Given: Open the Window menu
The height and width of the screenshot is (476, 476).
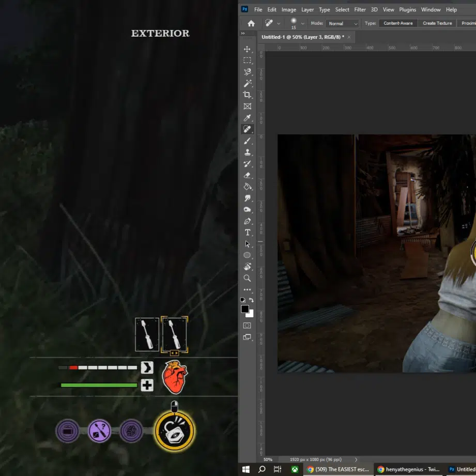Looking at the screenshot, I should click(431, 10).
